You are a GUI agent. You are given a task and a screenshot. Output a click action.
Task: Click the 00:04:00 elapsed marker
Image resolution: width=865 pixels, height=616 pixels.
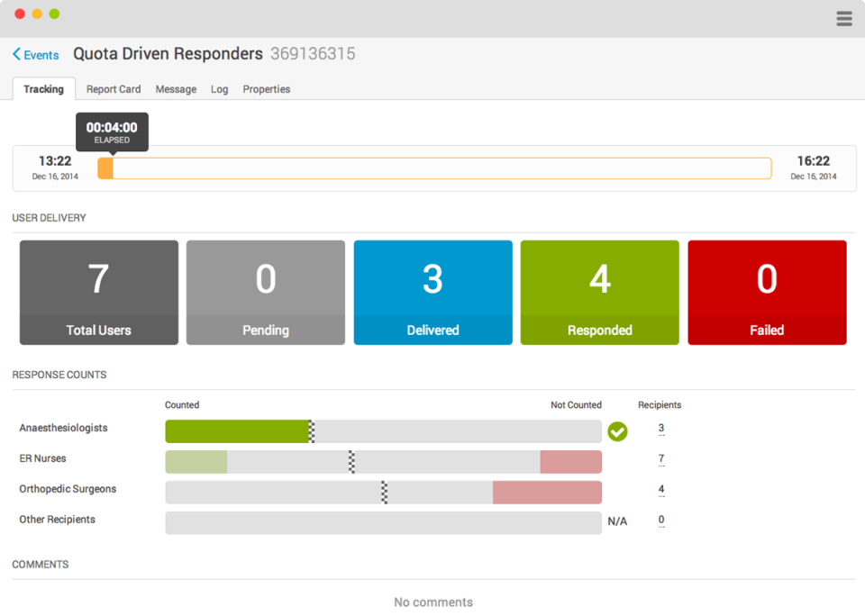112,131
